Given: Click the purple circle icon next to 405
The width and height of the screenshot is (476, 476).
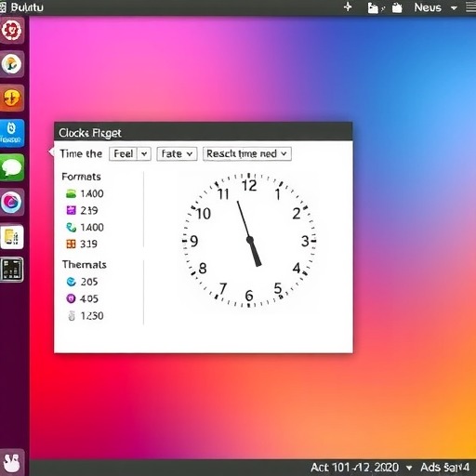Looking at the screenshot, I should click(x=71, y=298).
